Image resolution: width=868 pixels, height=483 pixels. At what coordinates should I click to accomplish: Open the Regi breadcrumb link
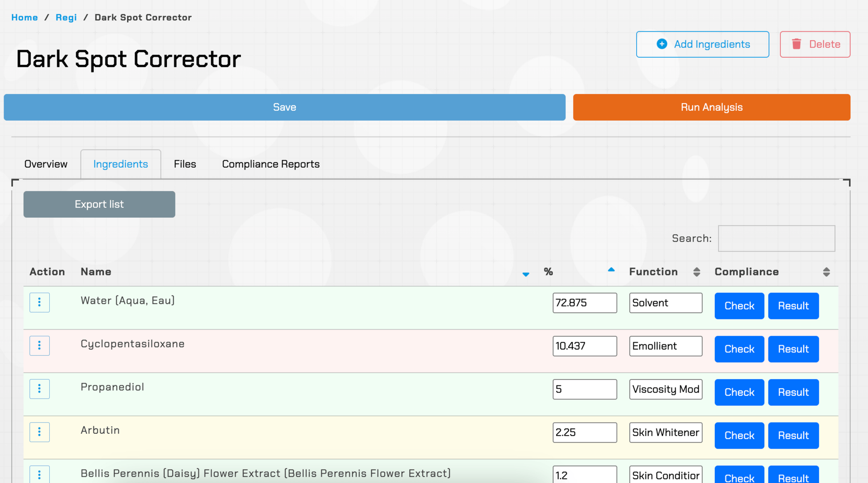coord(66,17)
